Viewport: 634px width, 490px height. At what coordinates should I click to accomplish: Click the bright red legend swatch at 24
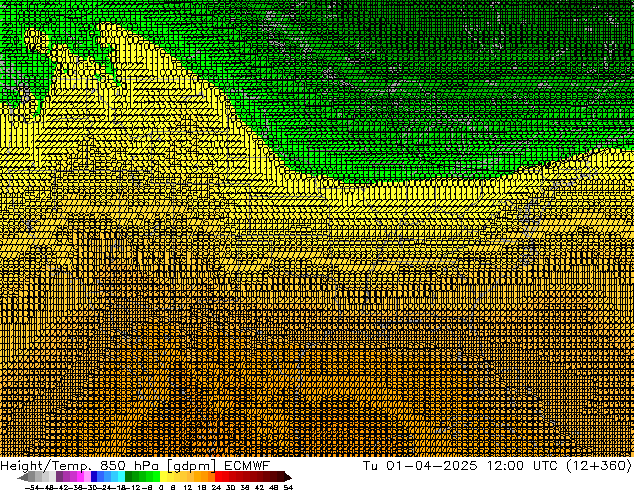pyautogui.click(x=218, y=476)
